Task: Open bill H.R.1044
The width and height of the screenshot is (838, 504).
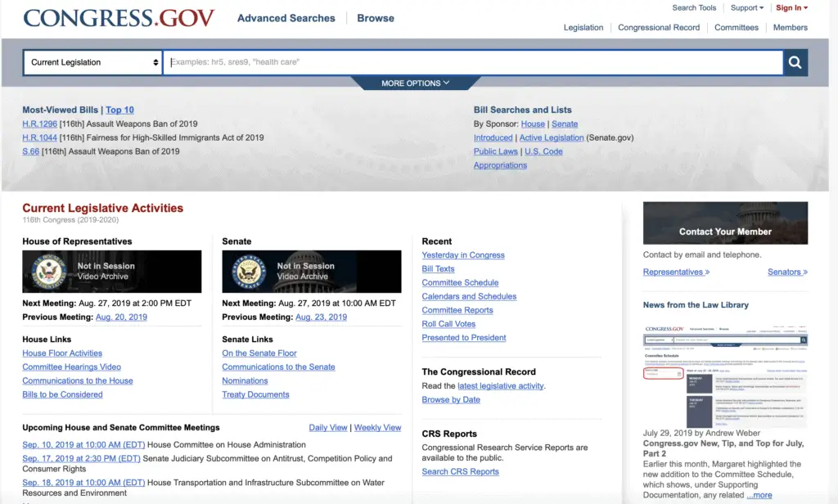Action: point(39,138)
